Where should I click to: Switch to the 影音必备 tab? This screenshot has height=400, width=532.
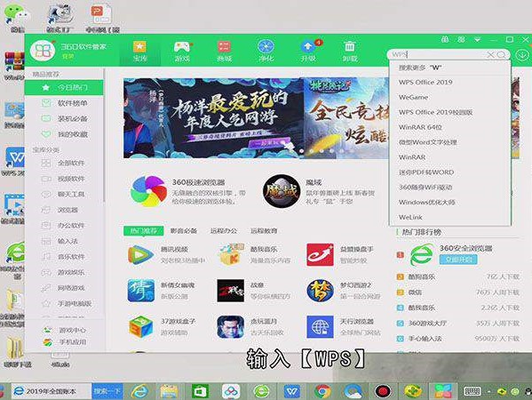[184, 231]
